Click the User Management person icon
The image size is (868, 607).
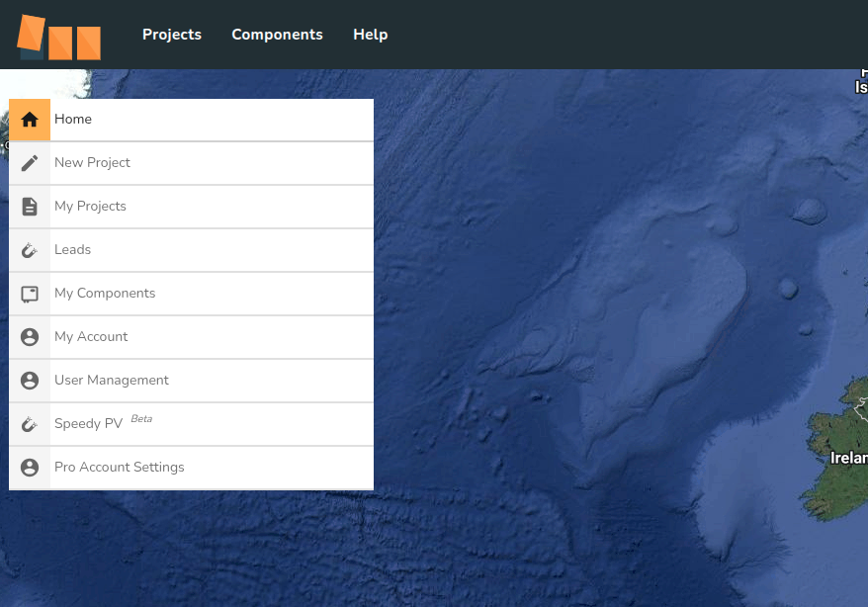pyautogui.click(x=30, y=381)
